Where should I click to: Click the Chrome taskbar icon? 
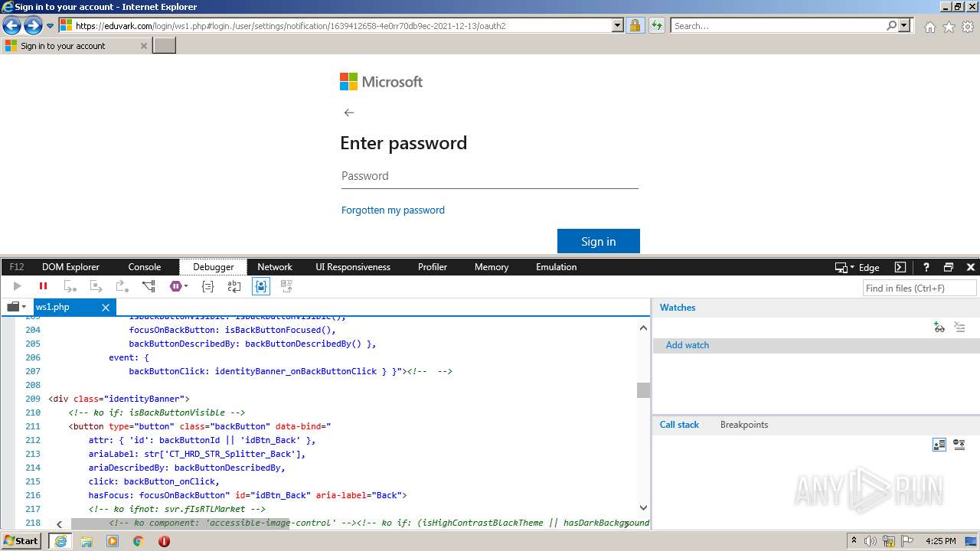tap(138, 541)
